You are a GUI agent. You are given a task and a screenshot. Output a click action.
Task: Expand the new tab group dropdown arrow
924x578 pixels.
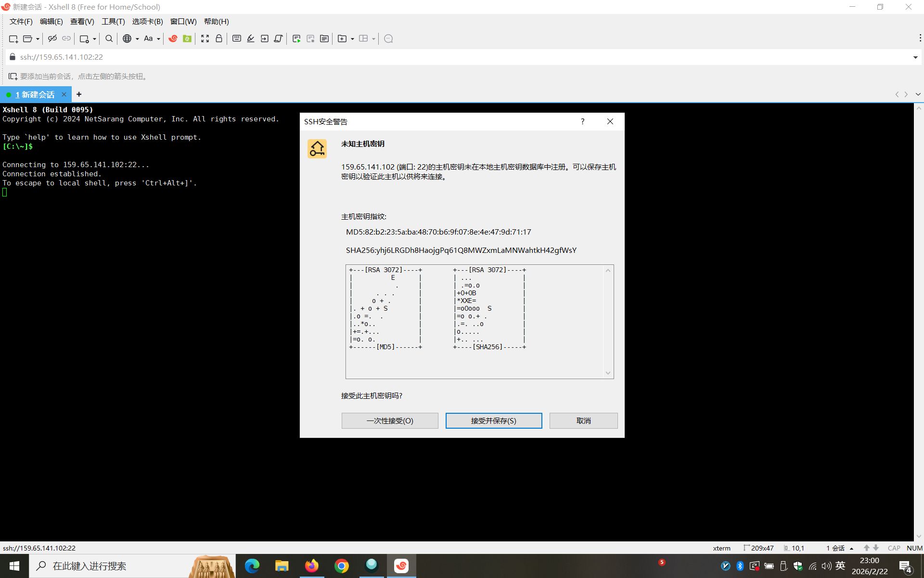pos(352,39)
